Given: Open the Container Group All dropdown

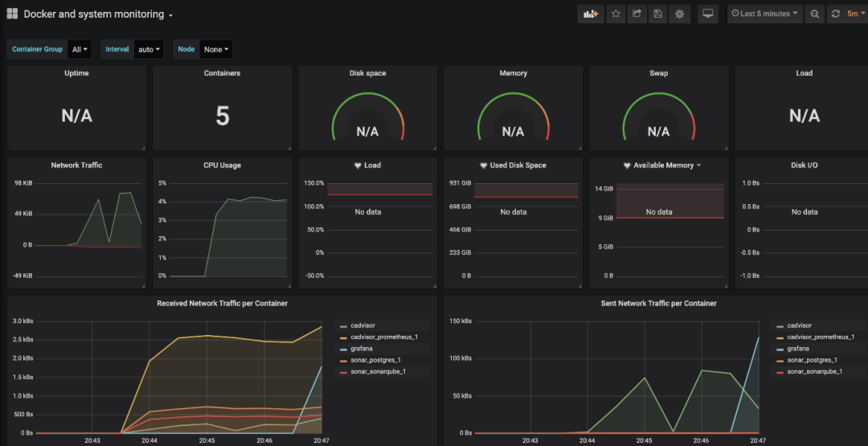Looking at the screenshot, I should click(x=80, y=49).
